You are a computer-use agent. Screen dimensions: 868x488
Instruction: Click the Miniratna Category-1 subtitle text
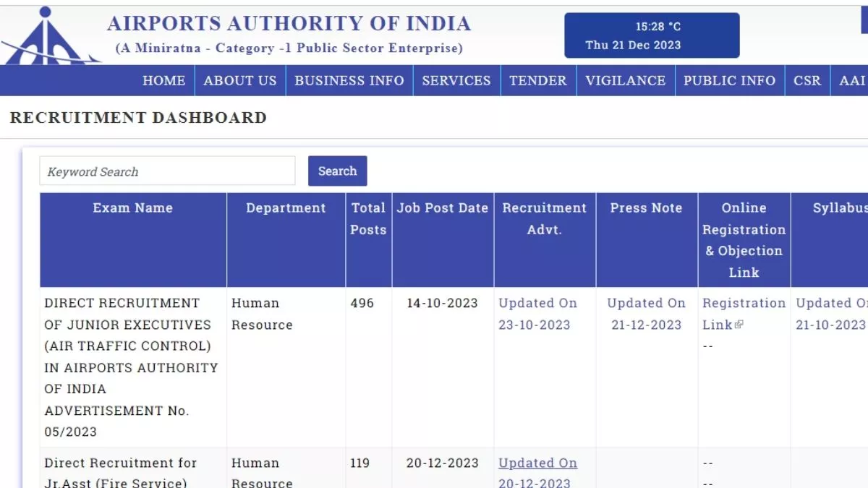[x=289, y=48]
